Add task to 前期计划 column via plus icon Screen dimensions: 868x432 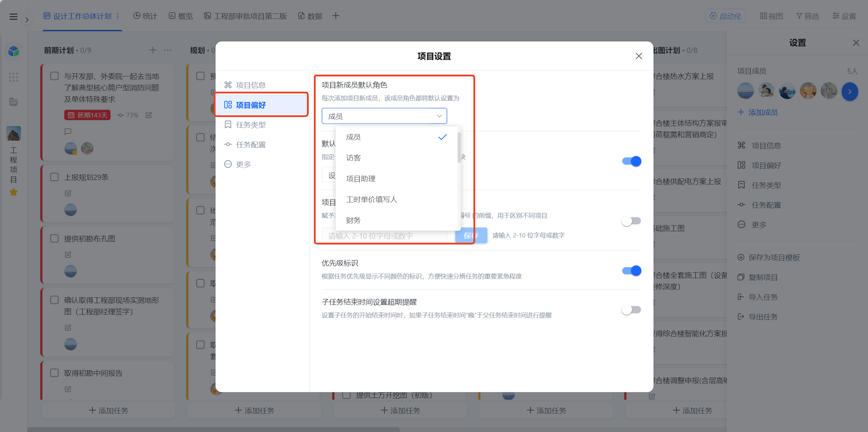coord(153,50)
